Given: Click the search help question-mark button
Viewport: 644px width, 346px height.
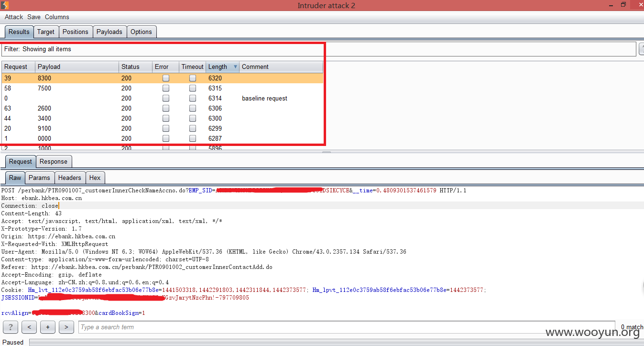Looking at the screenshot, I should [x=10, y=327].
